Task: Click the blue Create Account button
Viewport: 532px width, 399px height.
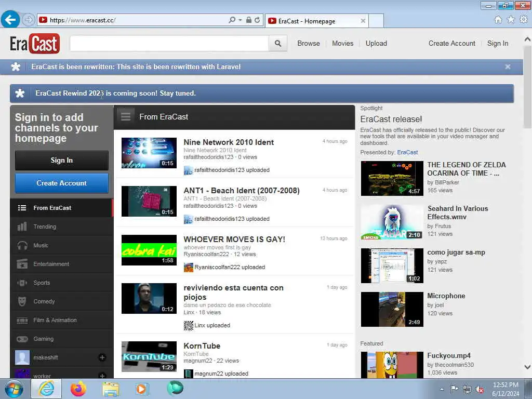Action: click(x=62, y=183)
